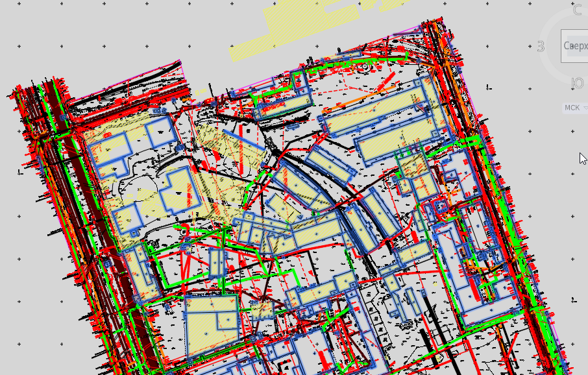Click the С north compass letter on ViewCube
This screenshot has height=375, width=588.
(x=578, y=10)
